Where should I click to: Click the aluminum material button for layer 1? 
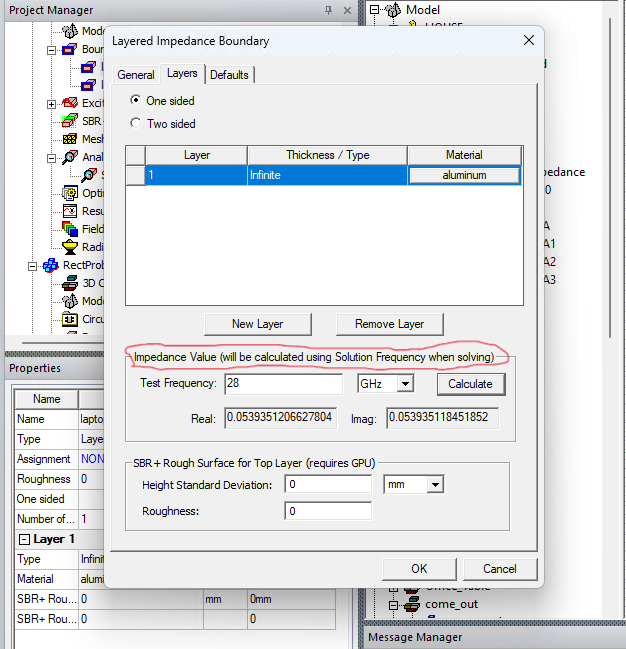click(464, 175)
